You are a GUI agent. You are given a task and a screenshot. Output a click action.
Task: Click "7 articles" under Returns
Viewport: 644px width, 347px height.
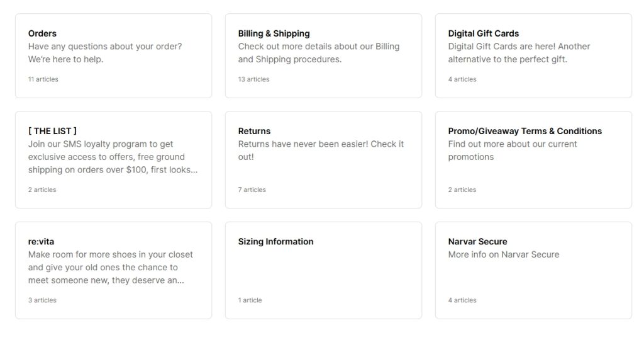point(252,190)
